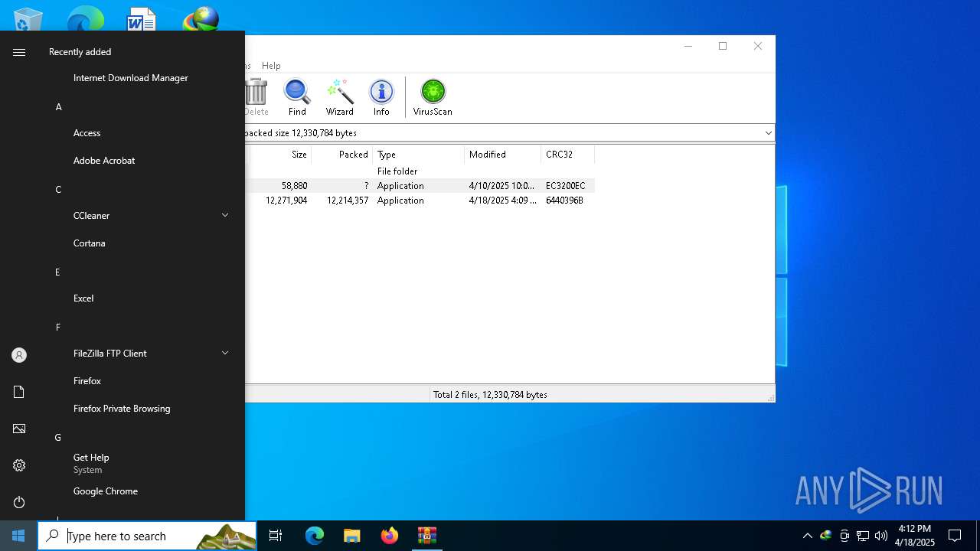Image resolution: width=980 pixels, height=551 pixels.
Task: Launch Cortana from the Start menu
Action: 90,243
